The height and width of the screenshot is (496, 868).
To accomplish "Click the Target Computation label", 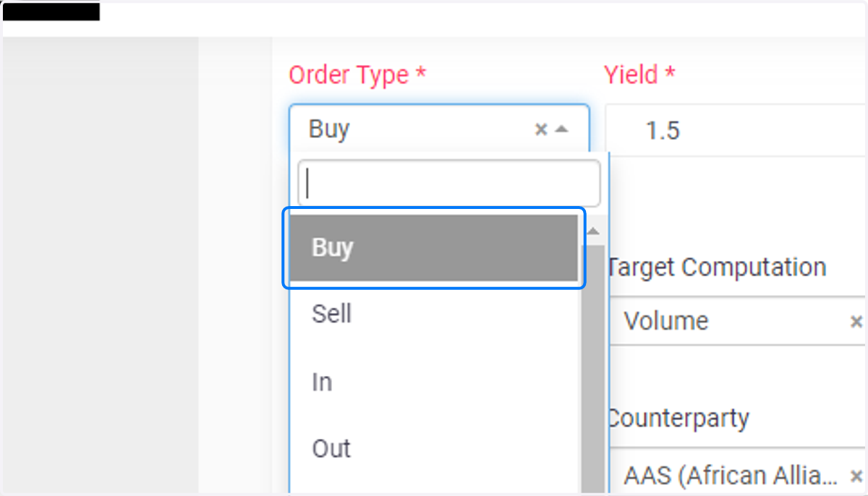I will pos(718,268).
